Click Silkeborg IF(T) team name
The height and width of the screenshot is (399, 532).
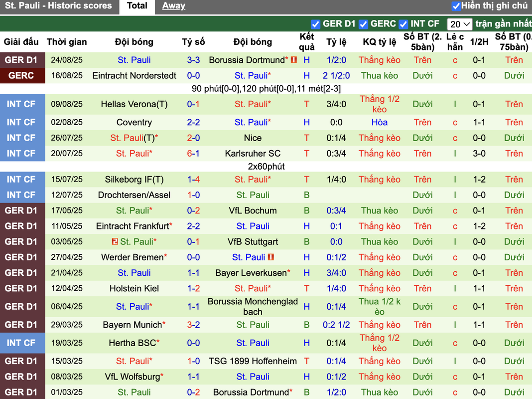(x=134, y=179)
